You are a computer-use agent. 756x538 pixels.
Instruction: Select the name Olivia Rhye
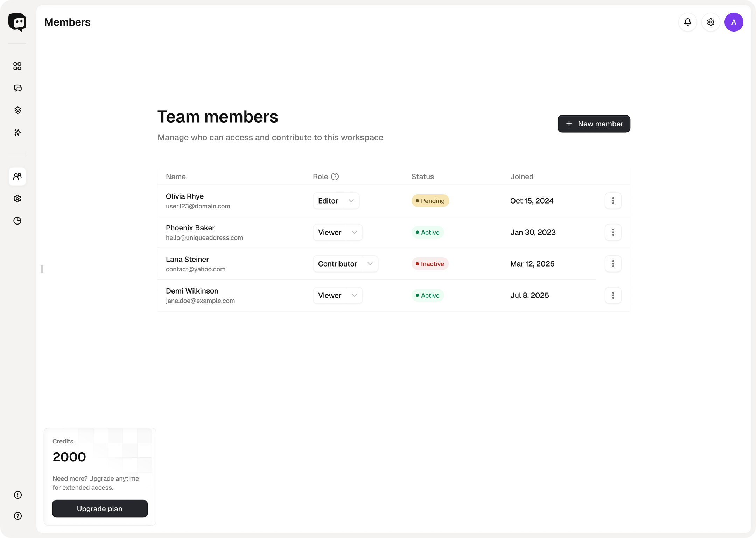(185, 196)
